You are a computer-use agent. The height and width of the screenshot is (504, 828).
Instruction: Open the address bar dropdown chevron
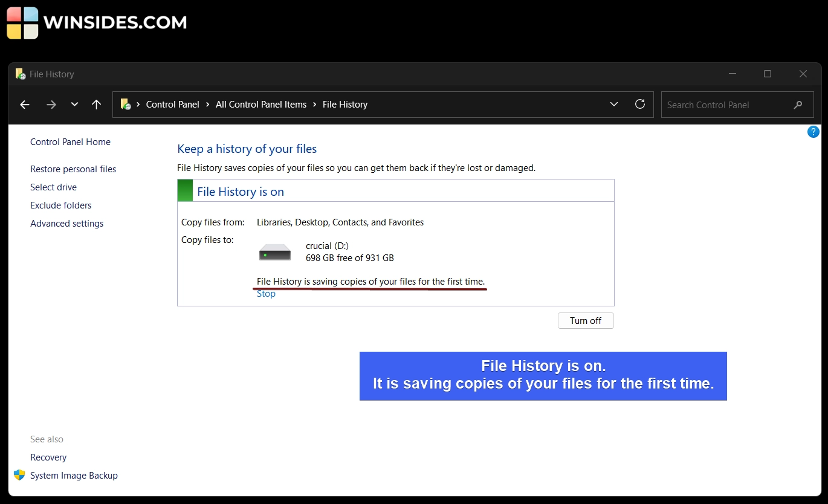[614, 104]
